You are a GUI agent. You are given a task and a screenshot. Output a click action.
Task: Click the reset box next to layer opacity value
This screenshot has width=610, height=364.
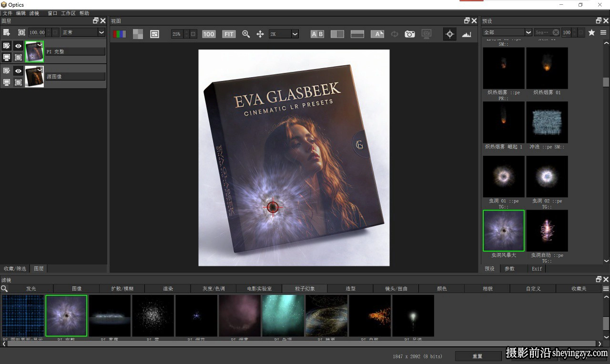pos(55,32)
